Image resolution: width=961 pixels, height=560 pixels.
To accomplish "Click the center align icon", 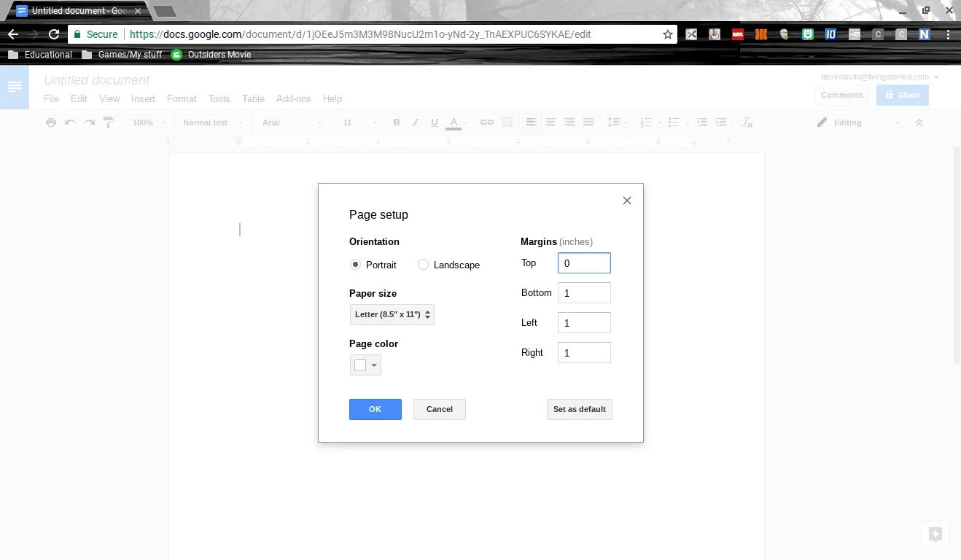I will coord(550,122).
